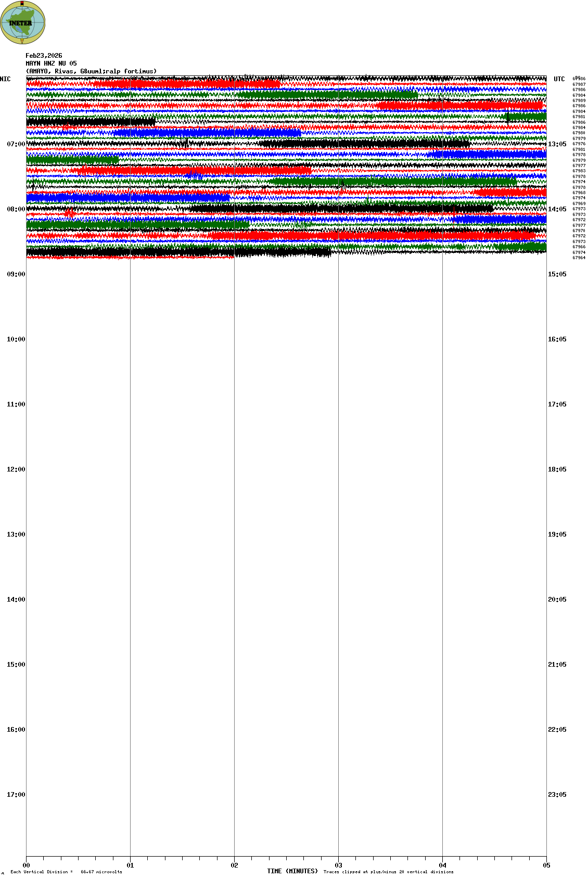Click the 15:05 UTC time label
The width and height of the screenshot is (588, 879).
557,274
